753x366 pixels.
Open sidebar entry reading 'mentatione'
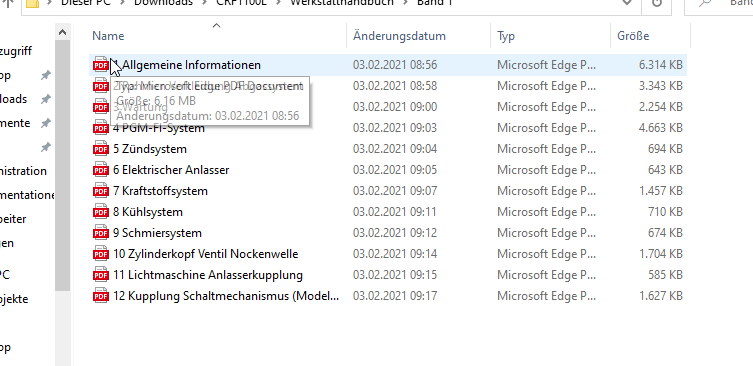[x=27, y=195]
